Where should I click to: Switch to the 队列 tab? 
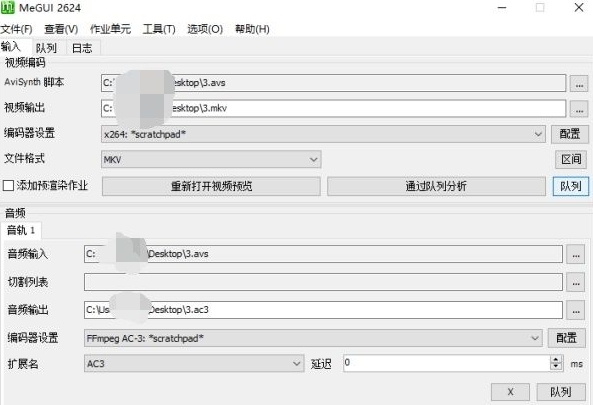(46, 48)
